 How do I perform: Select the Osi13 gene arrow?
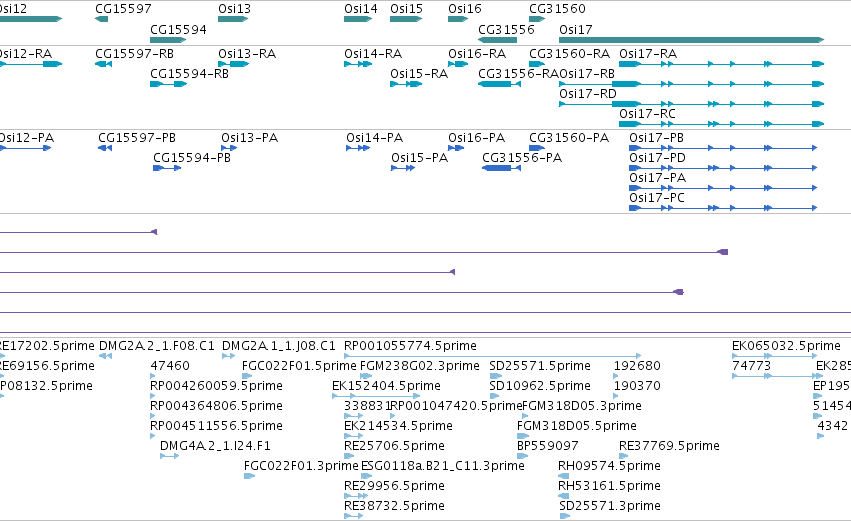coord(233,19)
